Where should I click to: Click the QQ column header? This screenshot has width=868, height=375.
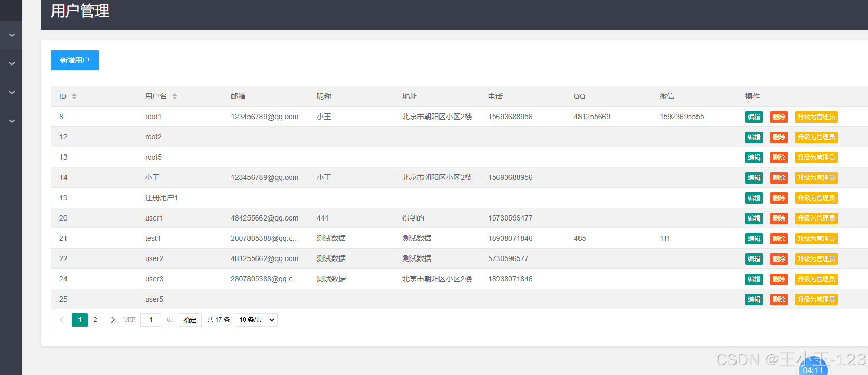pyautogui.click(x=580, y=96)
